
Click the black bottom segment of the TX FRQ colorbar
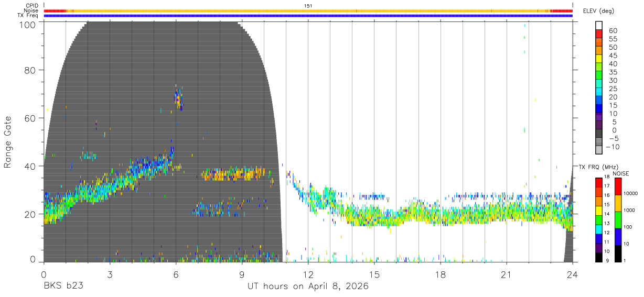[599, 257]
